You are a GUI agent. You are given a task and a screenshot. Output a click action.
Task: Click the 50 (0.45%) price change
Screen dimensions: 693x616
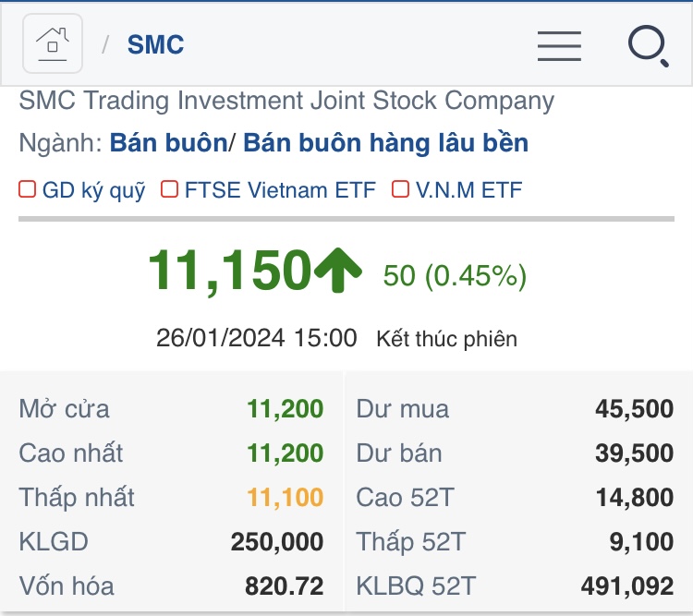tap(455, 275)
